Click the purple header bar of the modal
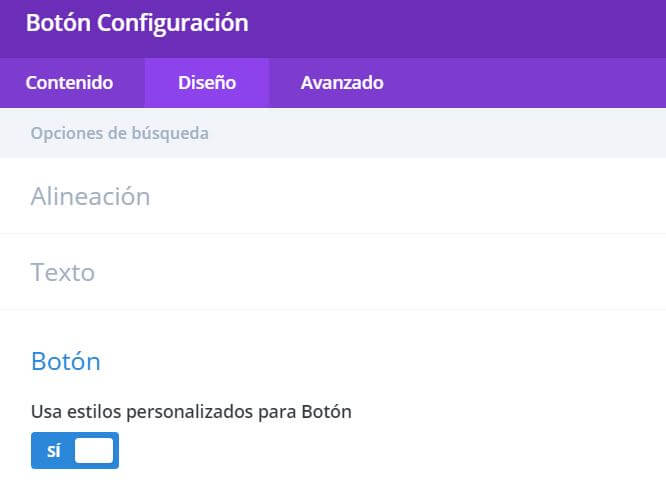This screenshot has height=484, width=666. 450,25
